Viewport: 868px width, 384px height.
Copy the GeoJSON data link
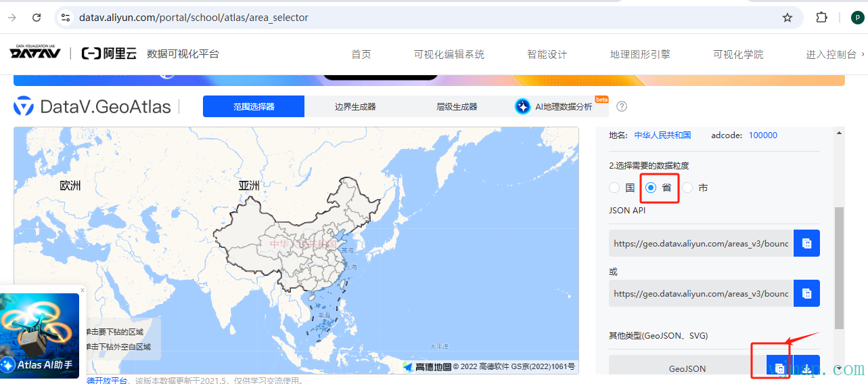779,368
